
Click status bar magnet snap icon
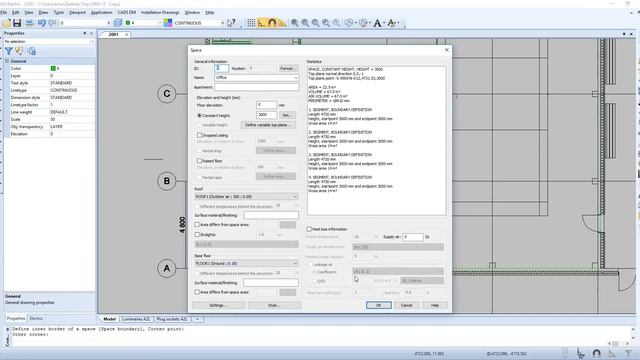point(596,353)
